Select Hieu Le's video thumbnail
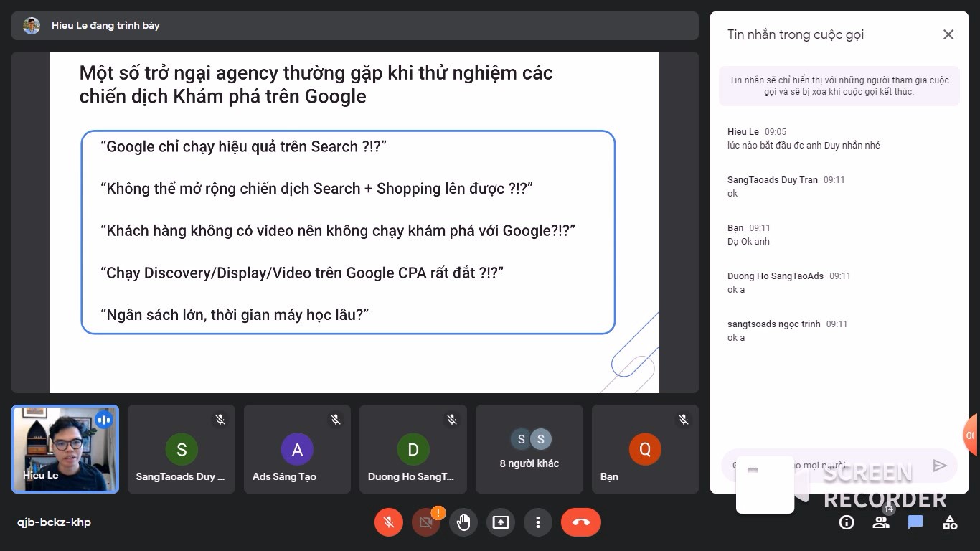Screen dimensions: 980x551 [x=65, y=449]
